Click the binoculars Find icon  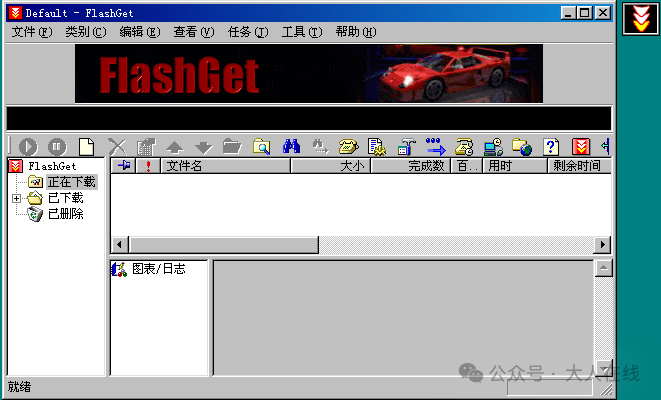point(291,146)
